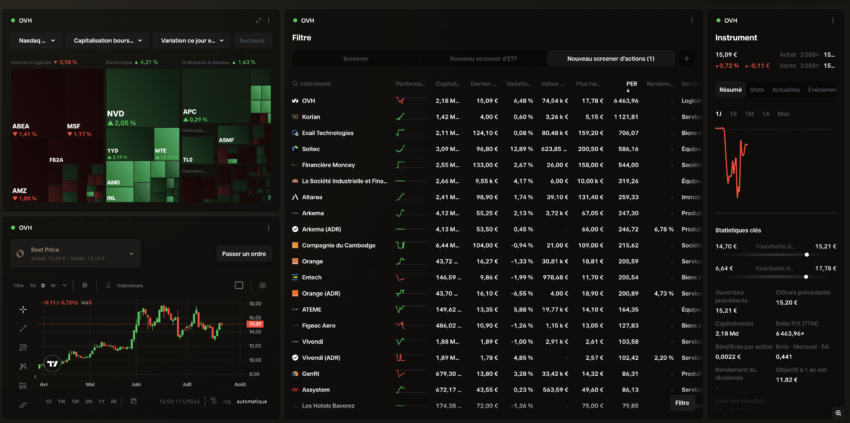Click search icon in Instrument column header
The image size is (850, 423).
pos(295,84)
